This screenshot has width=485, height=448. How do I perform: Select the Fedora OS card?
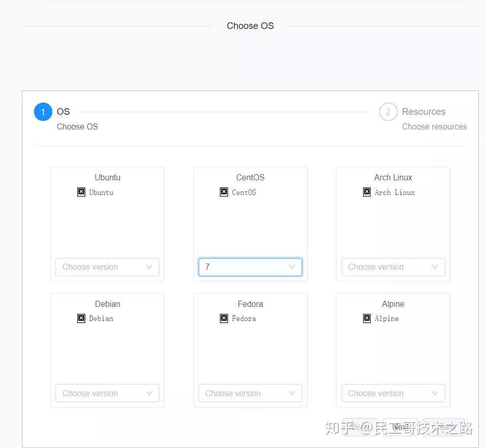click(250, 349)
